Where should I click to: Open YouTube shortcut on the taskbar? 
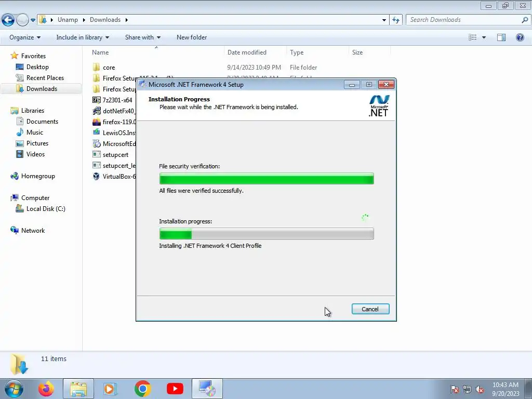click(x=175, y=389)
